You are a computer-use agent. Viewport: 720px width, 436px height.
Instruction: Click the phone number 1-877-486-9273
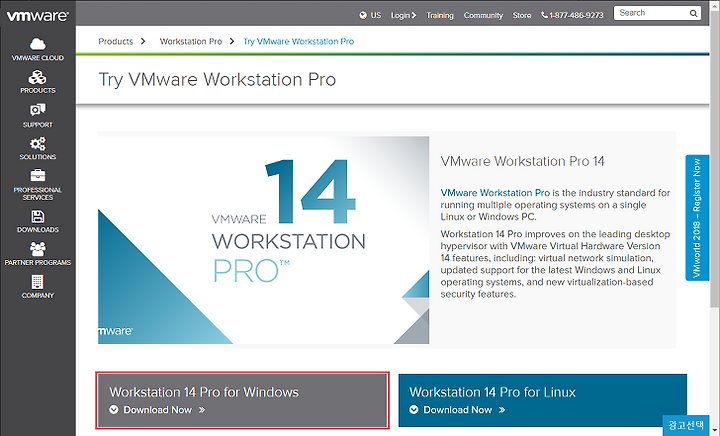(x=576, y=15)
